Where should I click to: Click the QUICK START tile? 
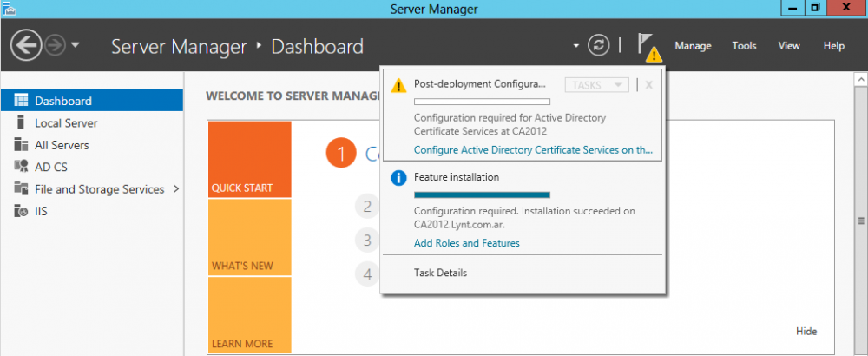pyautogui.click(x=250, y=160)
